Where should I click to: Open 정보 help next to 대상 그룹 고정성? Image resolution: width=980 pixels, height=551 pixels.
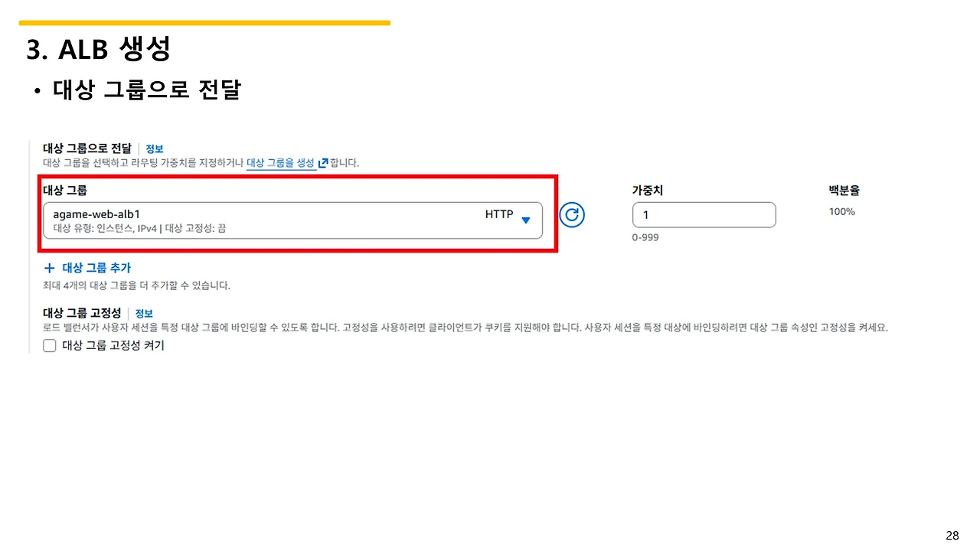click(x=144, y=313)
